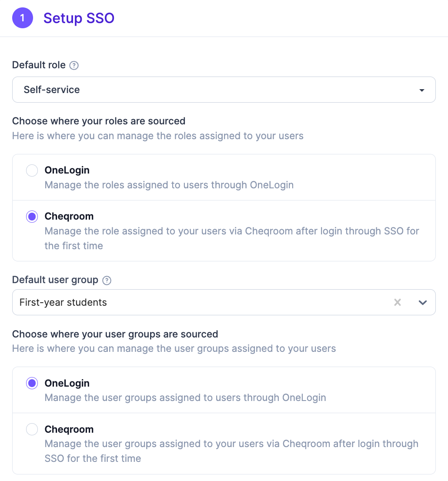Click 'Manage the roles assigned to users through OneLogin'
The height and width of the screenshot is (481, 448).
(x=169, y=185)
